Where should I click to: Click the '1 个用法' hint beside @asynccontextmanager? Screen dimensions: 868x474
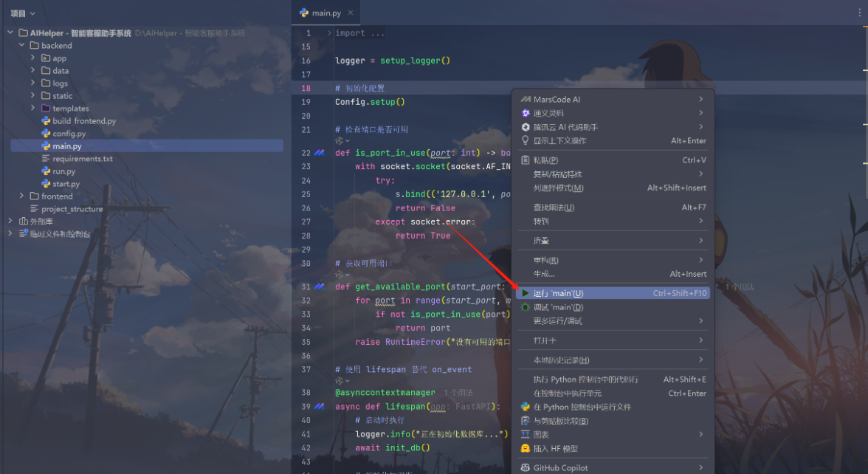pyautogui.click(x=458, y=393)
